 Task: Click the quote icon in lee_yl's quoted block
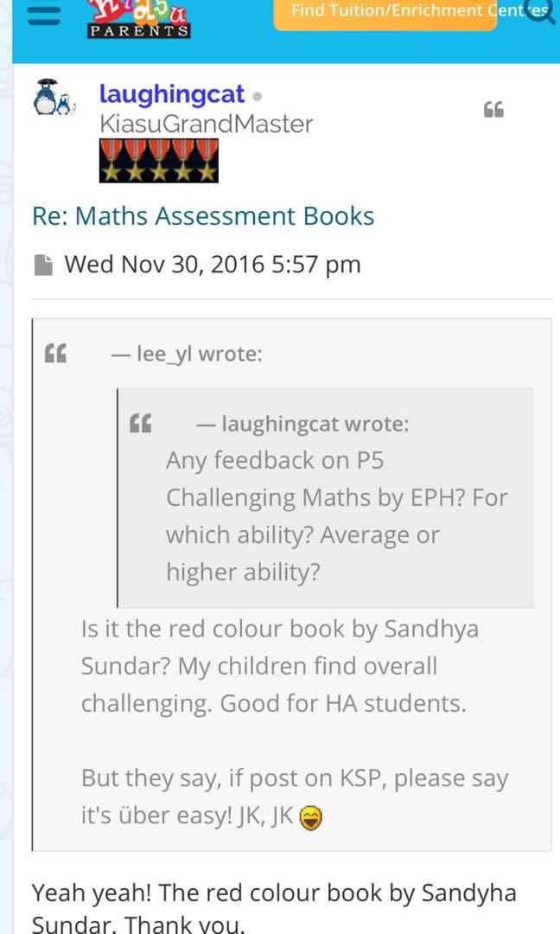click(x=56, y=352)
